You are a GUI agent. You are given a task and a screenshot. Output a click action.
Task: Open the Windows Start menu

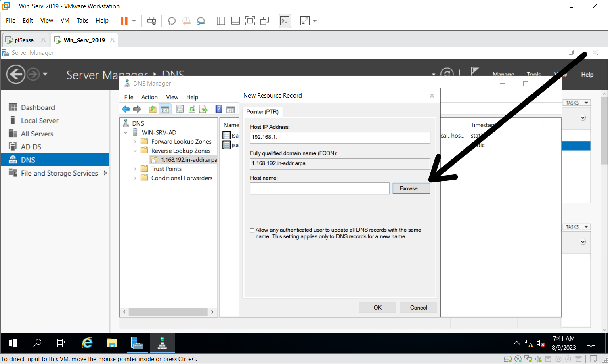click(x=13, y=343)
